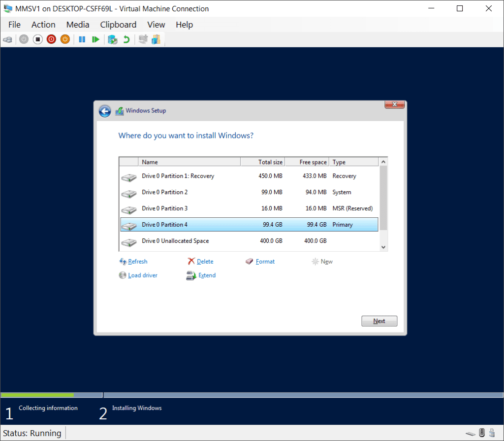
Task: Click the 450.0 MB total size cell
Action: (270, 176)
